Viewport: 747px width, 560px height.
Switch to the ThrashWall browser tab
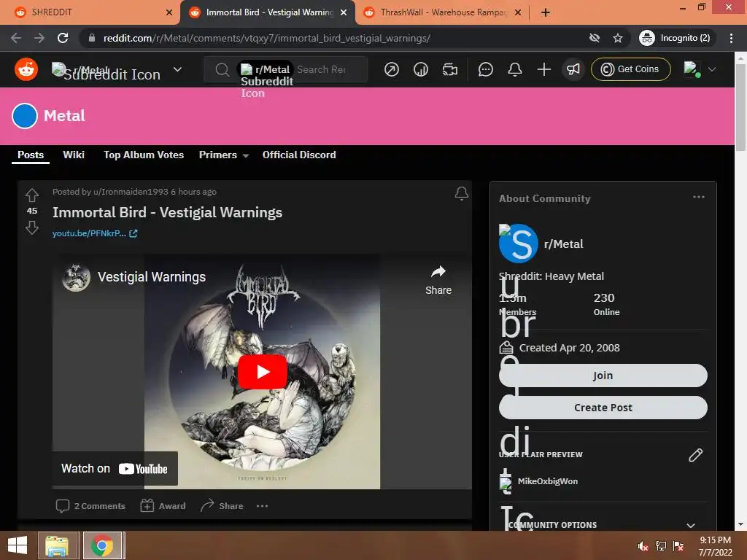pos(443,12)
